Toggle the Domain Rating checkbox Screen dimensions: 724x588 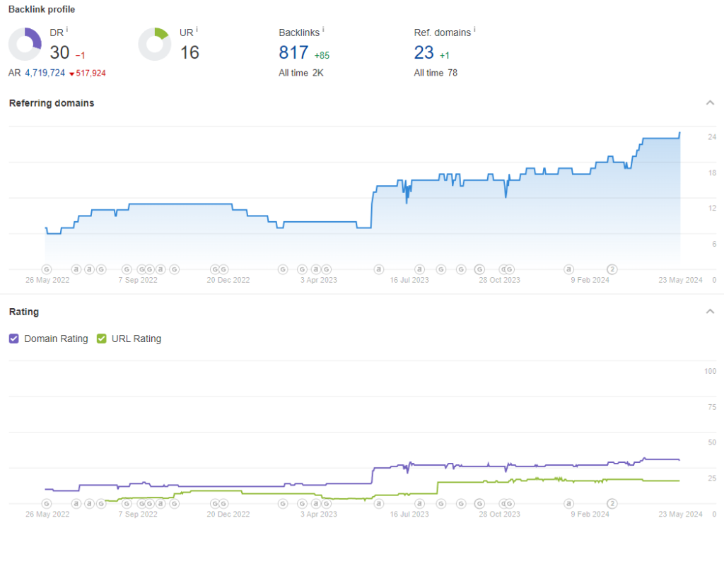14,339
